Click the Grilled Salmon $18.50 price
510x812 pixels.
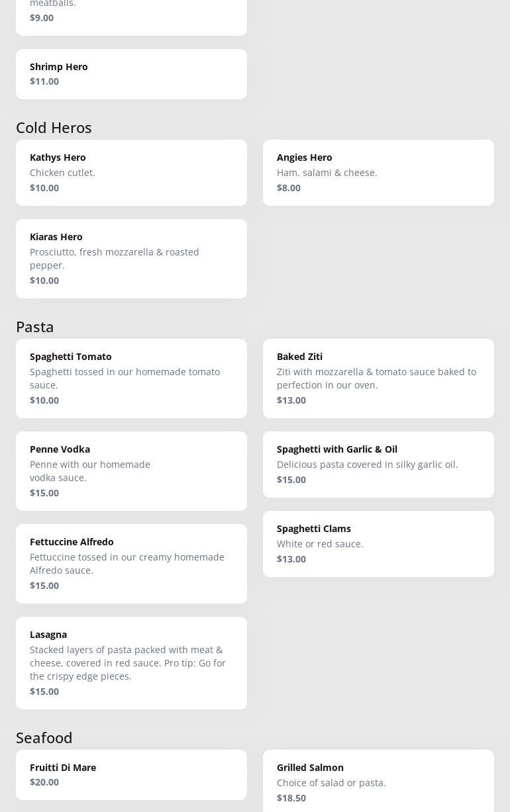[x=291, y=797]
